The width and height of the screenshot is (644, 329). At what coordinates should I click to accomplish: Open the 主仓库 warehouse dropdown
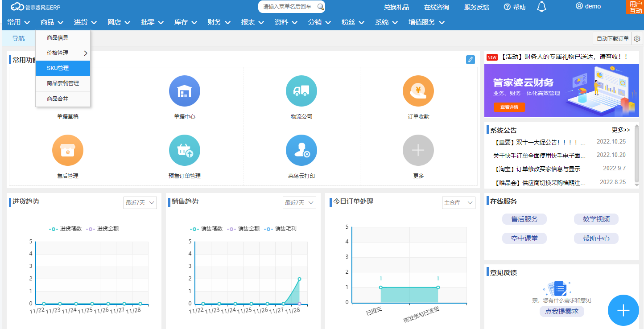[x=458, y=203]
